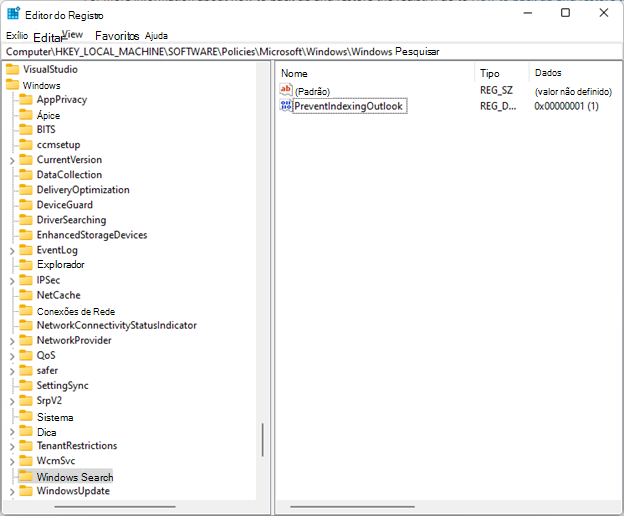This screenshot has width=624, height=516.
Task: Maximize the Editor do Registro window
Action: (x=565, y=13)
